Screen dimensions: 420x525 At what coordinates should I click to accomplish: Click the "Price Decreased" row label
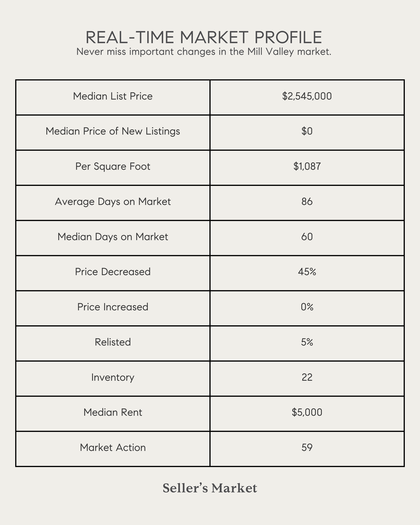click(113, 272)
